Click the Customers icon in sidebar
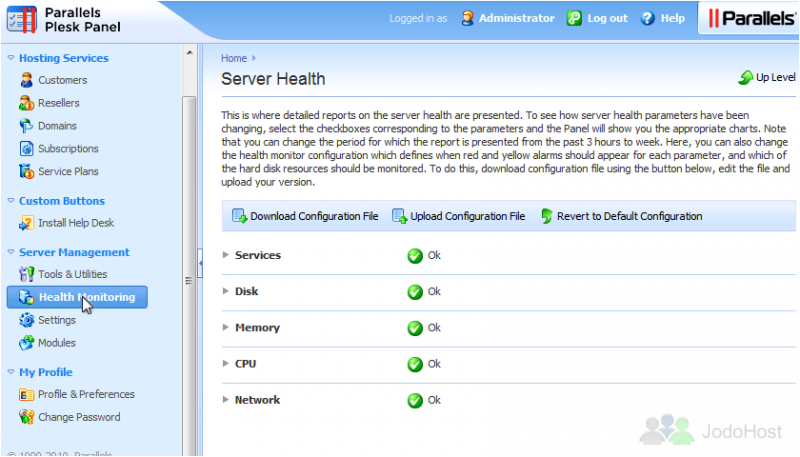The image size is (800, 457). [x=27, y=80]
